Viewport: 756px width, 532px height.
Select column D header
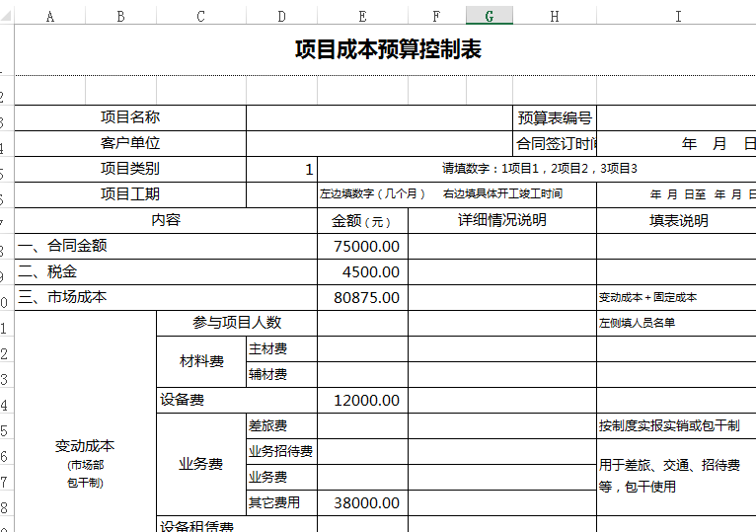(281, 17)
